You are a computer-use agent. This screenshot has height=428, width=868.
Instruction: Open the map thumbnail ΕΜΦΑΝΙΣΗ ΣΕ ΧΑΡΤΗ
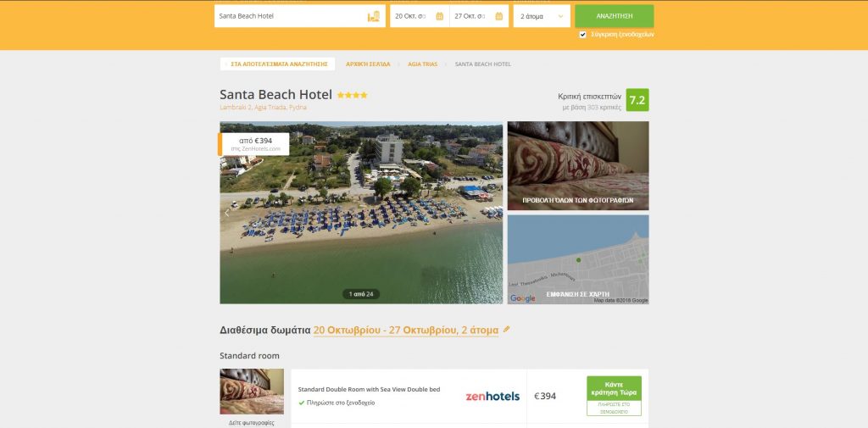[x=578, y=259]
